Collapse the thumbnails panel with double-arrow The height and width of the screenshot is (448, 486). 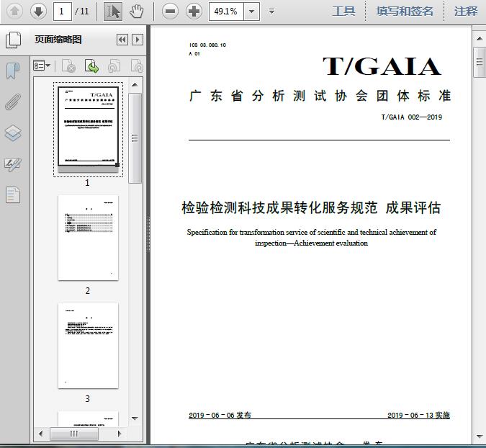tap(122, 40)
